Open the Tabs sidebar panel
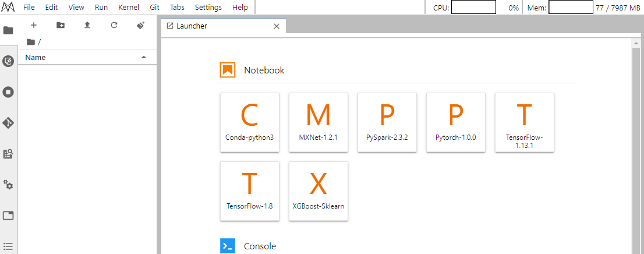The height and width of the screenshot is (254, 644). [8, 216]
